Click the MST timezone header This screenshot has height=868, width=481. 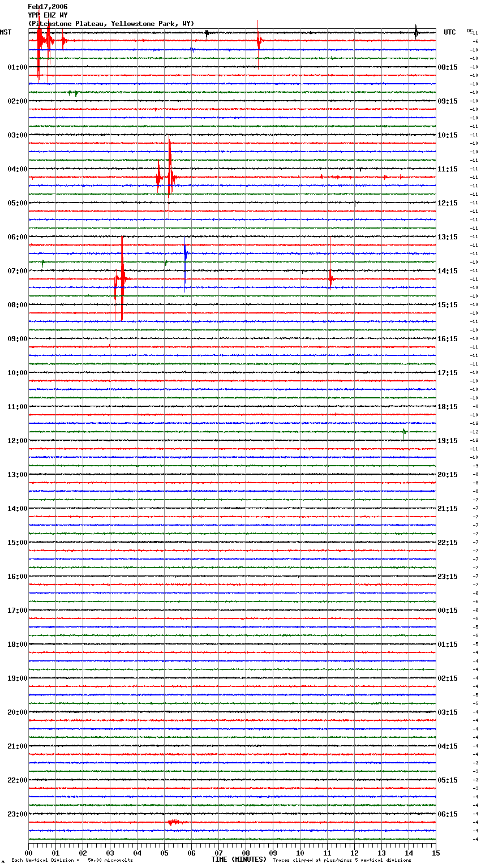point(6,32)
